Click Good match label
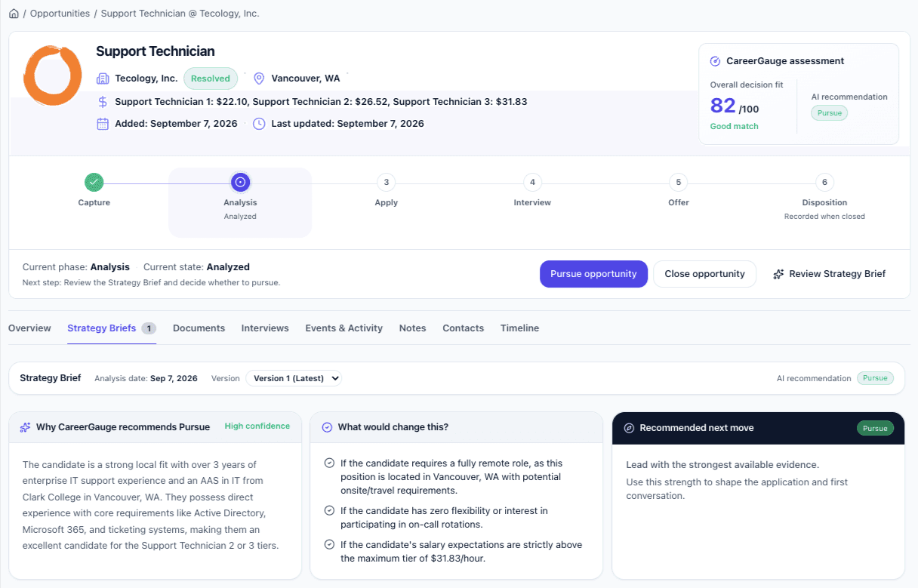Image resolution: width=918 pixels, height=588 pixels. pyautogui.click(x=735, y=126)
